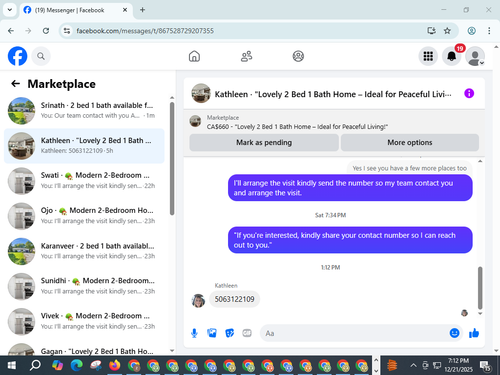Screen dimensions: 500x375
Task: Choose a sticker icon
Action: 229,333
